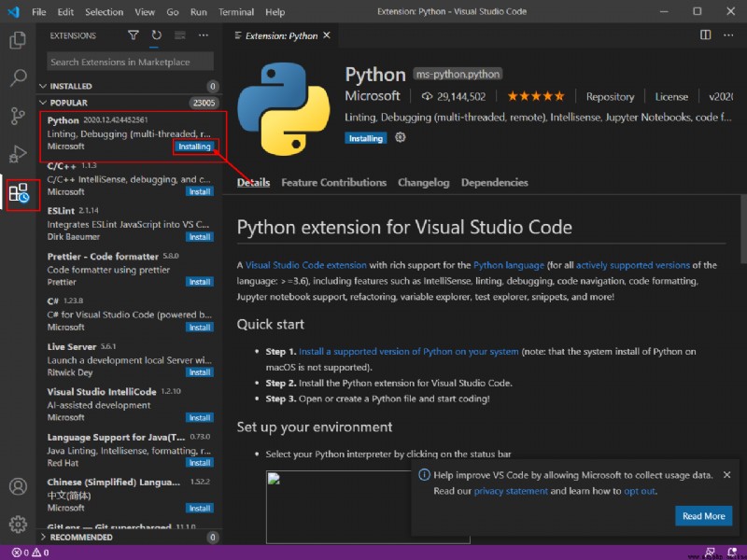
Task: Open Extensions panel more actions menu
Action: (x=204, y=35)
